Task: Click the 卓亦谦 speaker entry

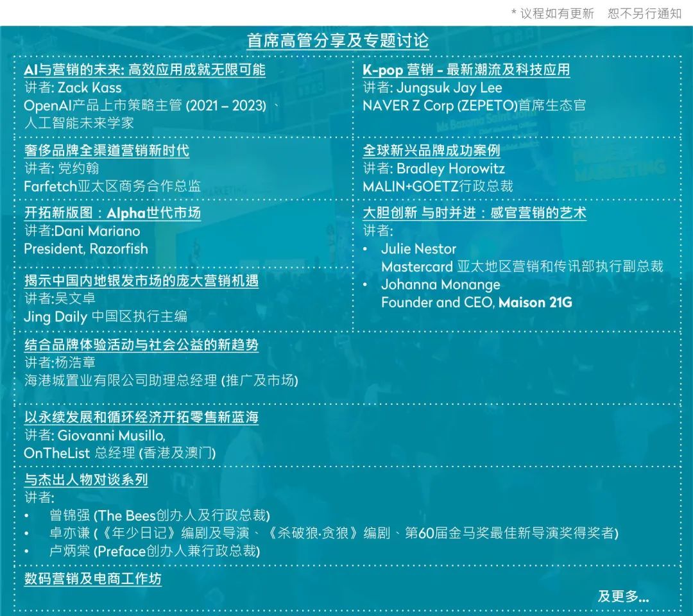Action: point(334,533)
